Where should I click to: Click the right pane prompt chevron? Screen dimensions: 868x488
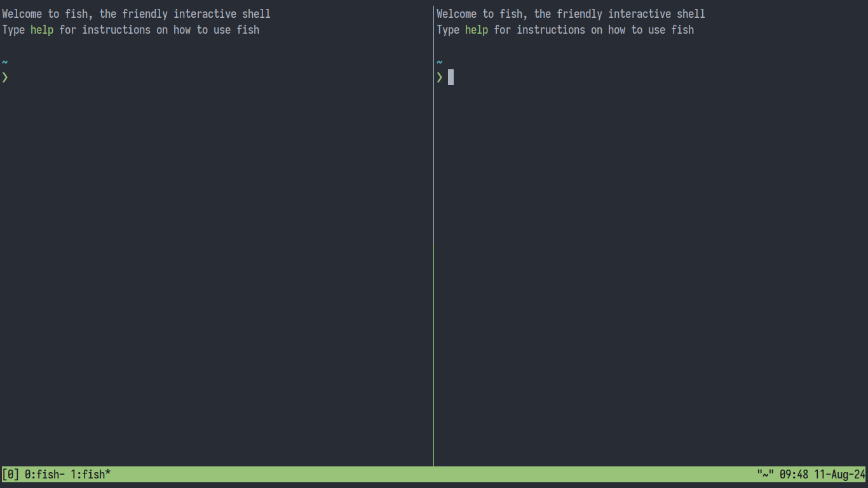[439, 78]
